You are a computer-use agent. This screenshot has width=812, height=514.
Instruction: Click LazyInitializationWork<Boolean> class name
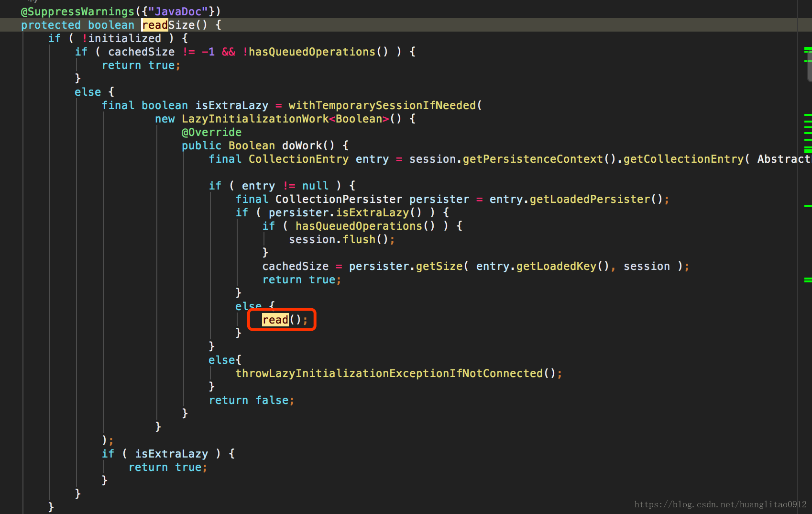point(285,119)
